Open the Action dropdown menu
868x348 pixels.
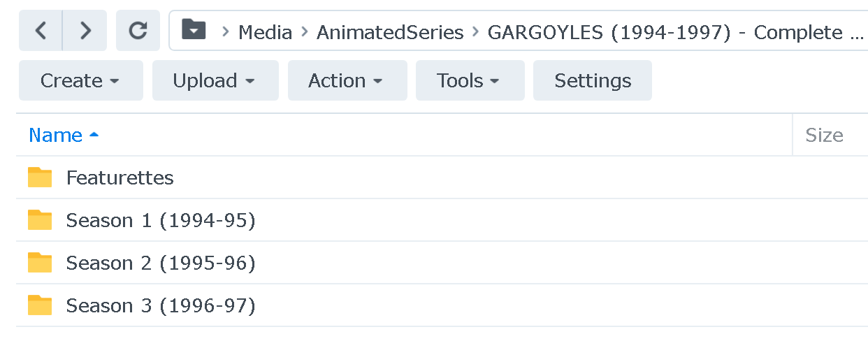347,81
